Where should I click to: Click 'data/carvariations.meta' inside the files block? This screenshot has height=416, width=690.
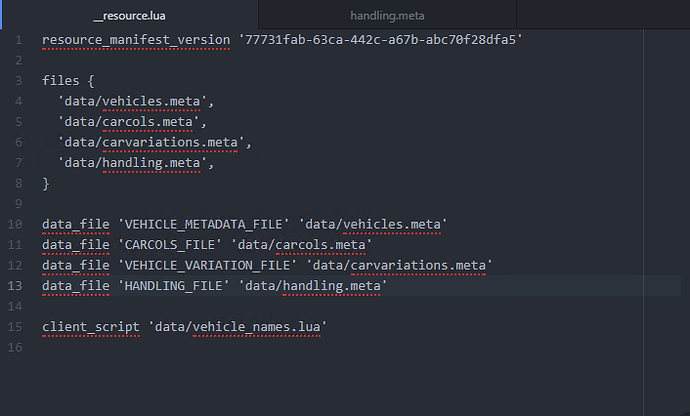[148, 142]
